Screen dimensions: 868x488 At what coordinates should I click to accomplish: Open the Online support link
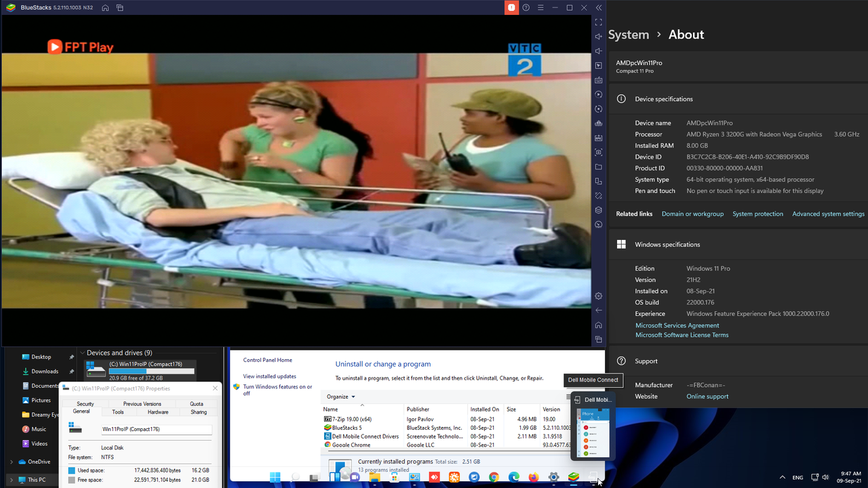tap(707, 396)
